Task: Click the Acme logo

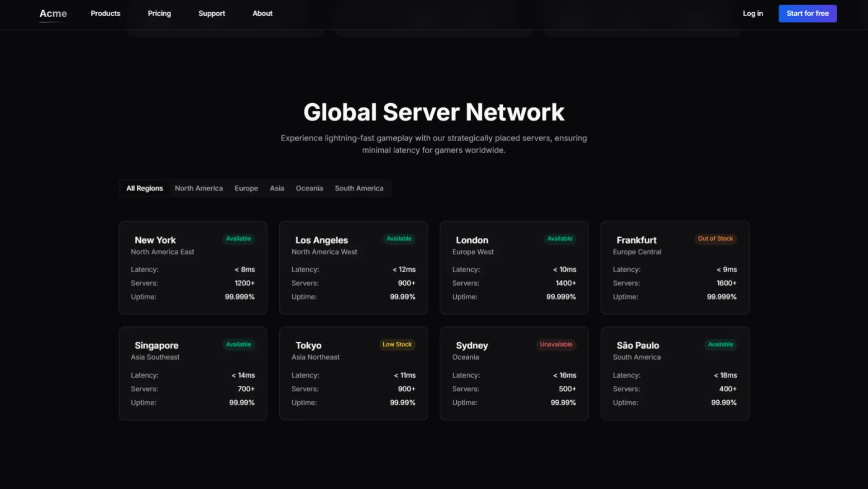Action: click(x=53, y=14)
